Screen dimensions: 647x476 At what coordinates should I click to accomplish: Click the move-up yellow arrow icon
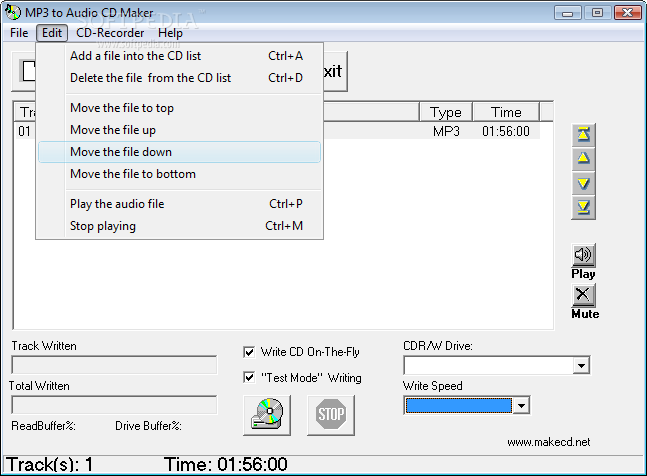pos(583,158)
